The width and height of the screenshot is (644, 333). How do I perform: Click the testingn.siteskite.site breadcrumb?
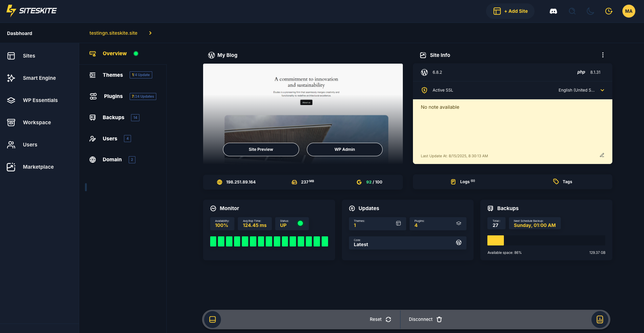113,33
